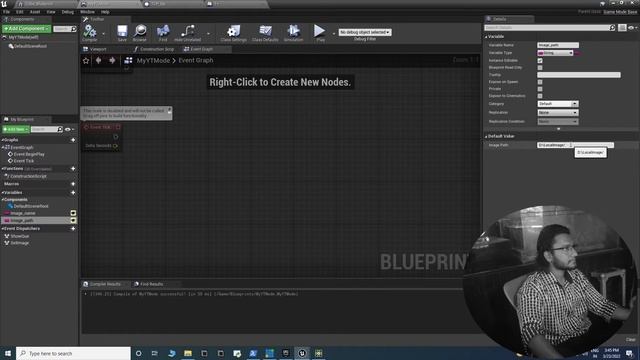Open Category dropdown set to Default
The height and width of the screenshot is (360, 640).
(558, 104)
